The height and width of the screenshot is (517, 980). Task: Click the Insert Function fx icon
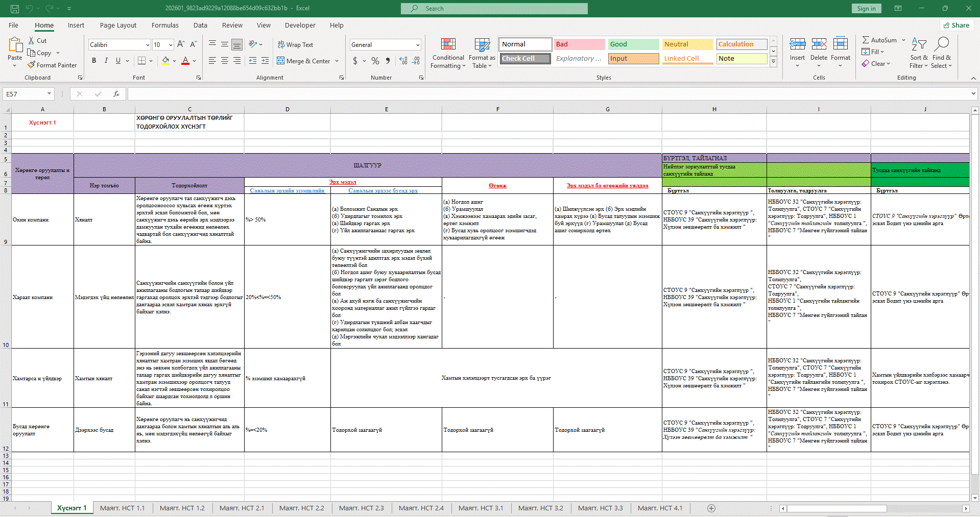click(x=116, y=94)
